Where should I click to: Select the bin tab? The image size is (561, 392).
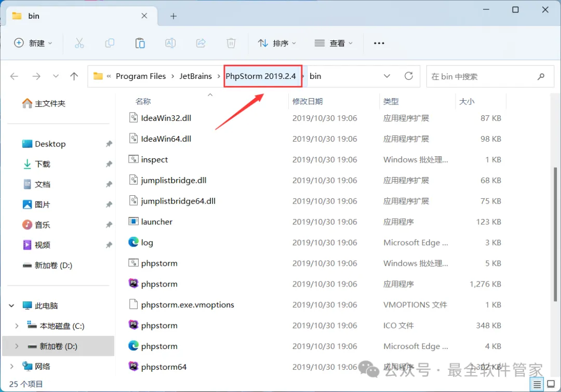click(81, 16)
